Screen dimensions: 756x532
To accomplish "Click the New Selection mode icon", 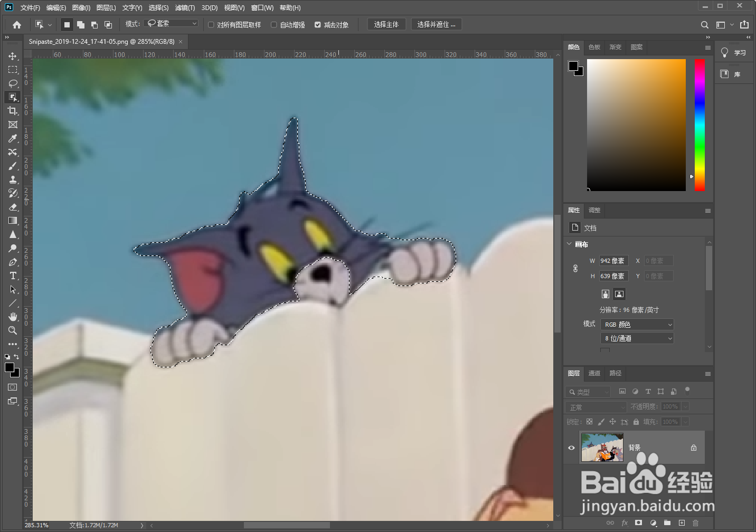I will coord(67,24).
